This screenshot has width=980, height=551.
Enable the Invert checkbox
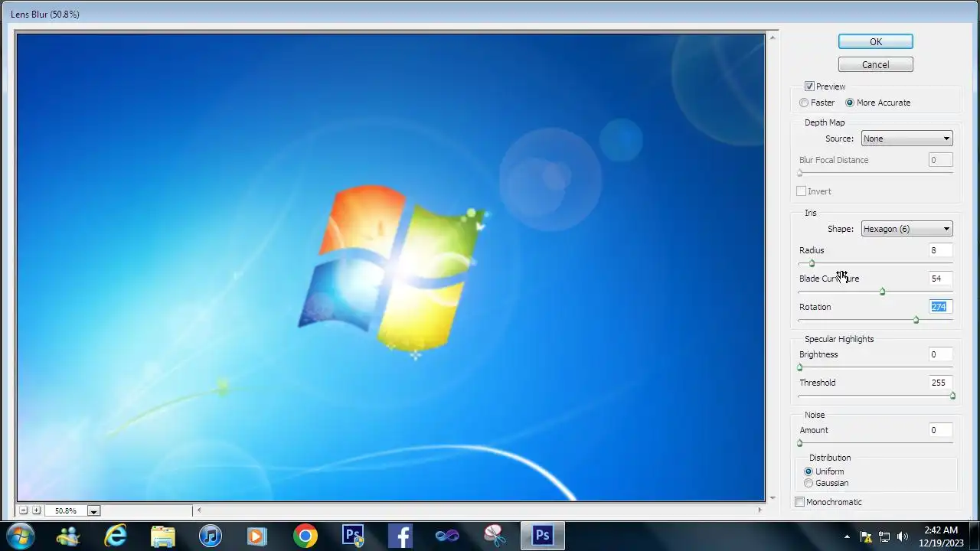tap(802, 191)
